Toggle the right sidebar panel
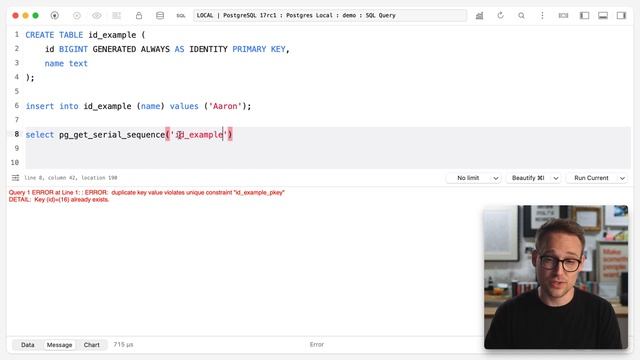 point(621,16)
